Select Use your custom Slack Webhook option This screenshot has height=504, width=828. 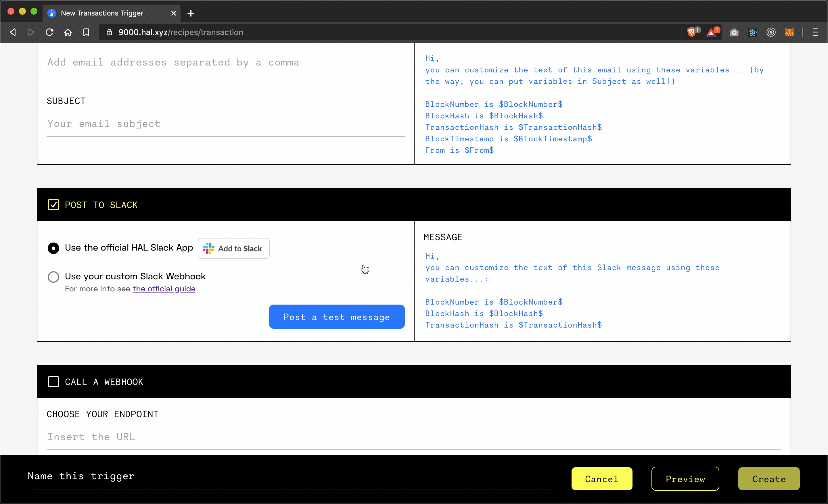(x=53, y=277)
